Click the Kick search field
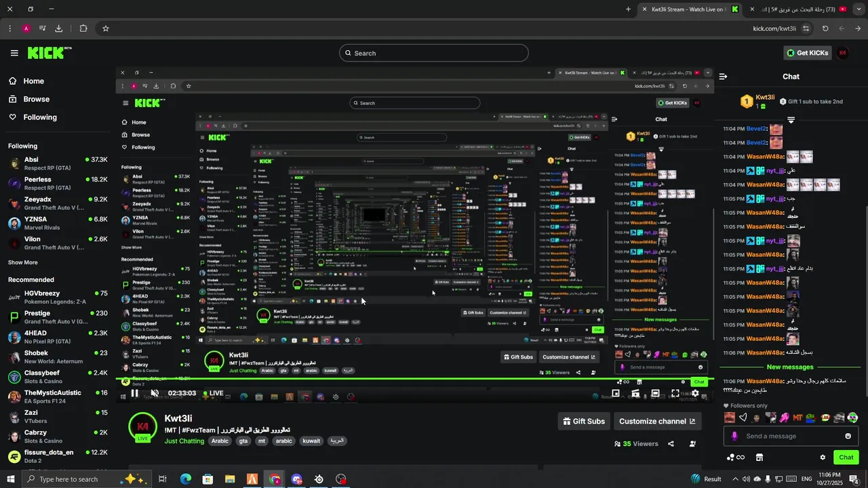Image resolution: width=868 pixels, height=488 pixels. pos(434,53)
